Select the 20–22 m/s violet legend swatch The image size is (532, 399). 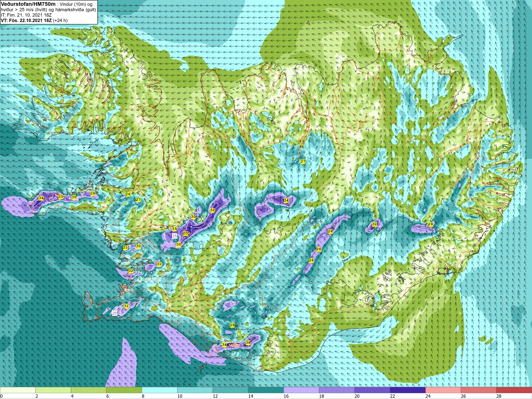click(x=372, y=390)
